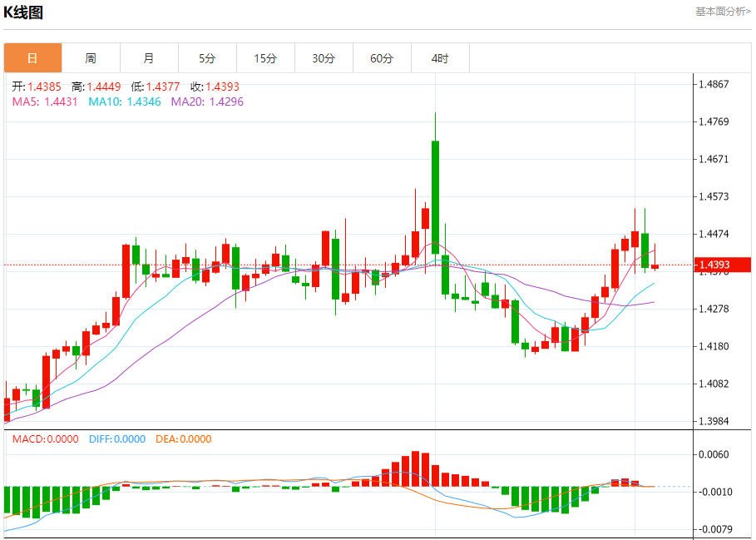Click the 0.0060 MACD axis label

tap(714, 454)
